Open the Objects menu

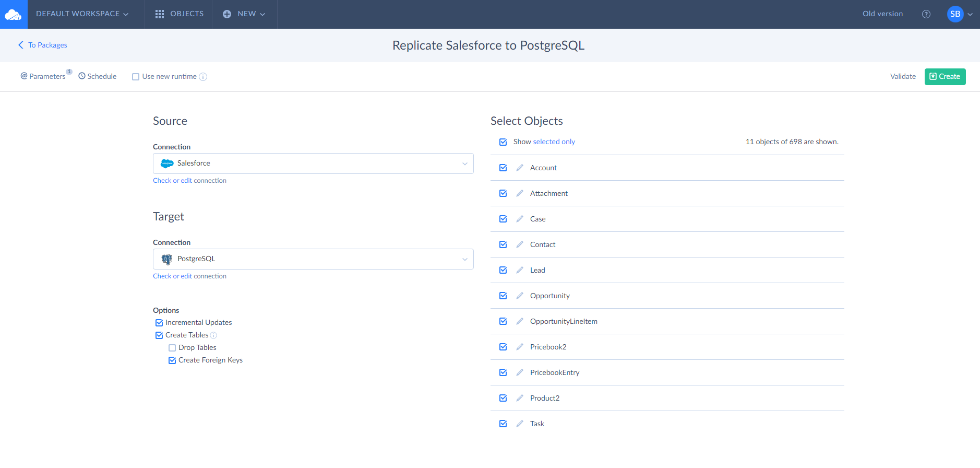click(x=179, y=14)
